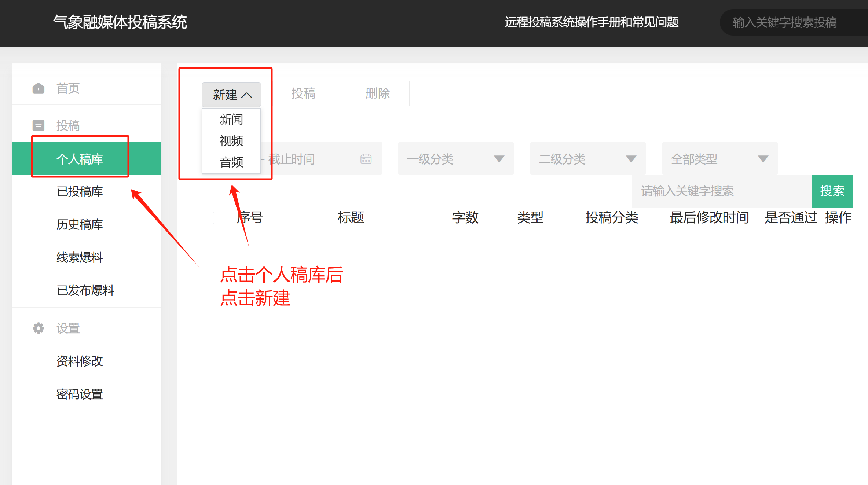Choose 视频 from the 新建 menu
The height and width of the screenshot is (485, 868).
[231, 141]
